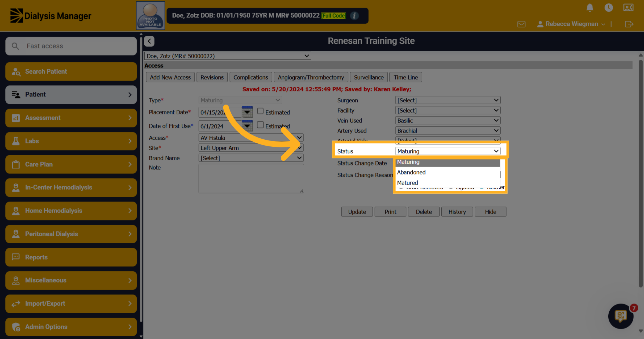This screenshot has height=339, width=644.
Task: Open the Revisions tab
Action: 212,77
